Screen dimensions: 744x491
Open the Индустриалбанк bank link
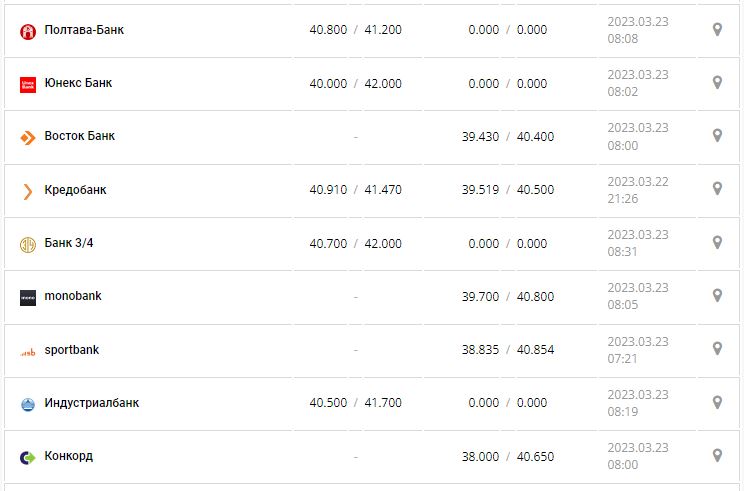91,403
